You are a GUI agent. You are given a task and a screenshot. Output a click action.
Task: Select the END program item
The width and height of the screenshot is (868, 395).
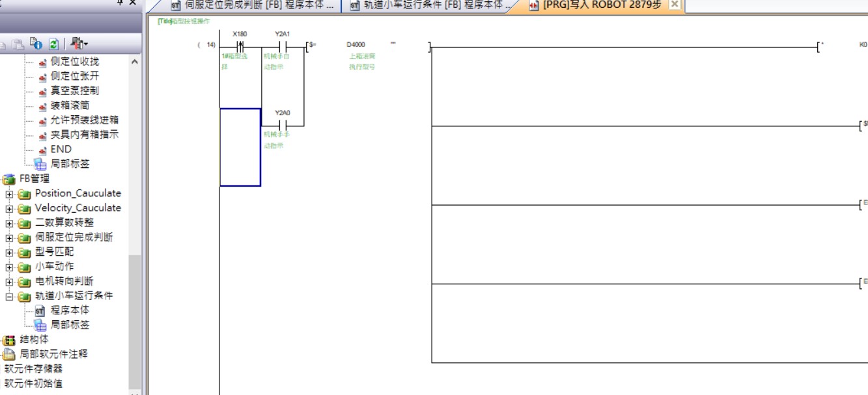(61, 150)
